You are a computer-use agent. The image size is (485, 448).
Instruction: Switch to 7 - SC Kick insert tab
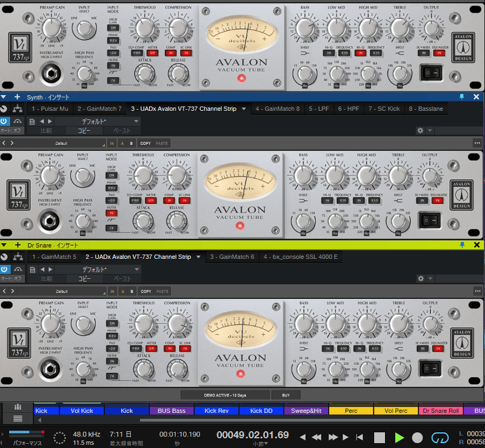[x=384, y=109]
